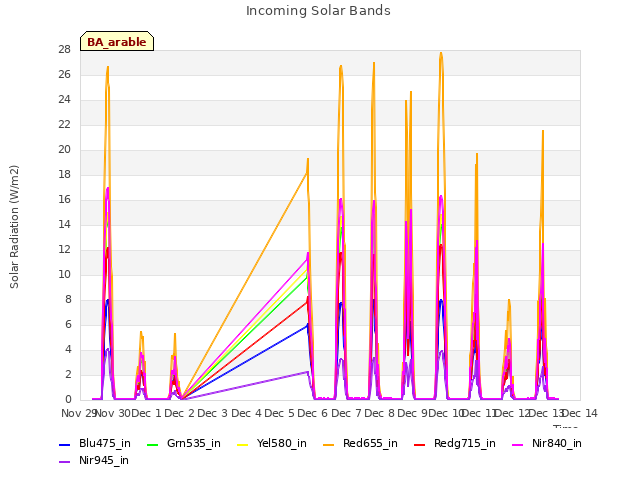Click the Dec 8 x-axis tick label
This screenshot has height=480, width=640.
(x=379, y=413)
